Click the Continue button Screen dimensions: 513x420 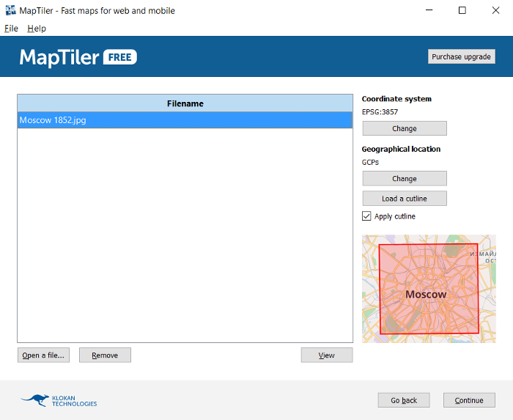click(469, 400)
